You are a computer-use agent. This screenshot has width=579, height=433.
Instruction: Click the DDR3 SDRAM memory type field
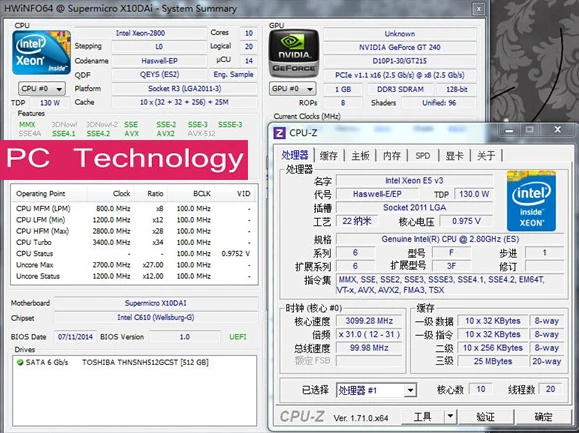coord(400,89)
